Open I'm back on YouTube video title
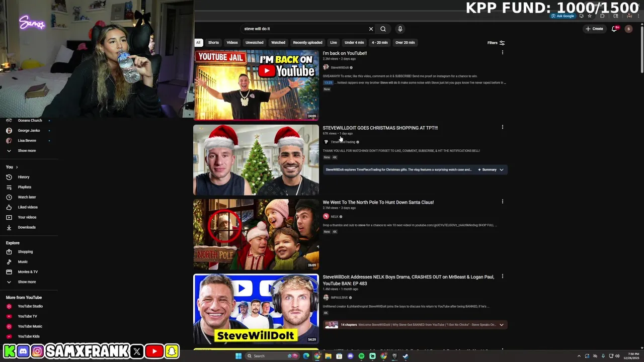The height and width of the screenshot is (362, 644). [345, 53]
